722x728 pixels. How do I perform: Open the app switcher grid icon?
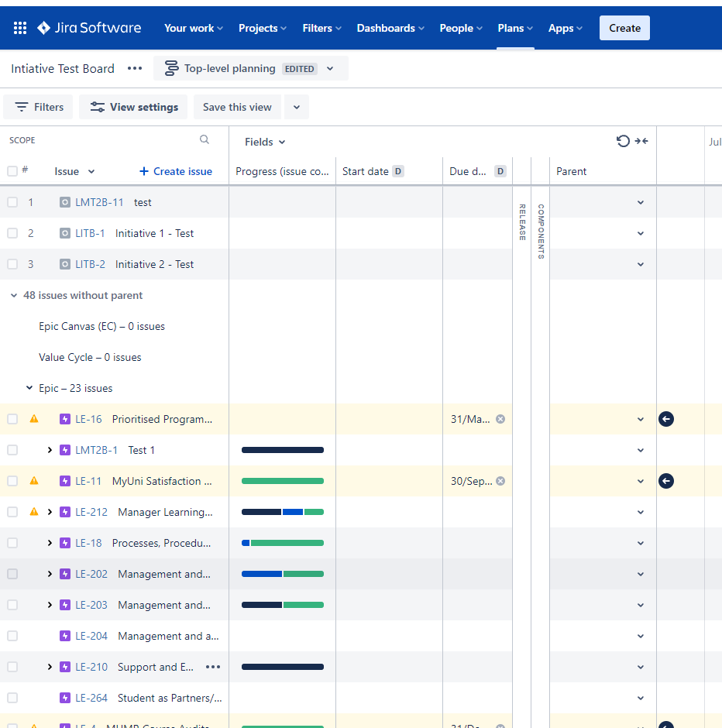point(20,28)
